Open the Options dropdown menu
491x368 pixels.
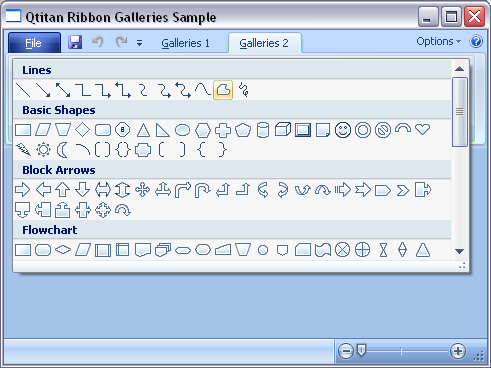pos(439,41)
